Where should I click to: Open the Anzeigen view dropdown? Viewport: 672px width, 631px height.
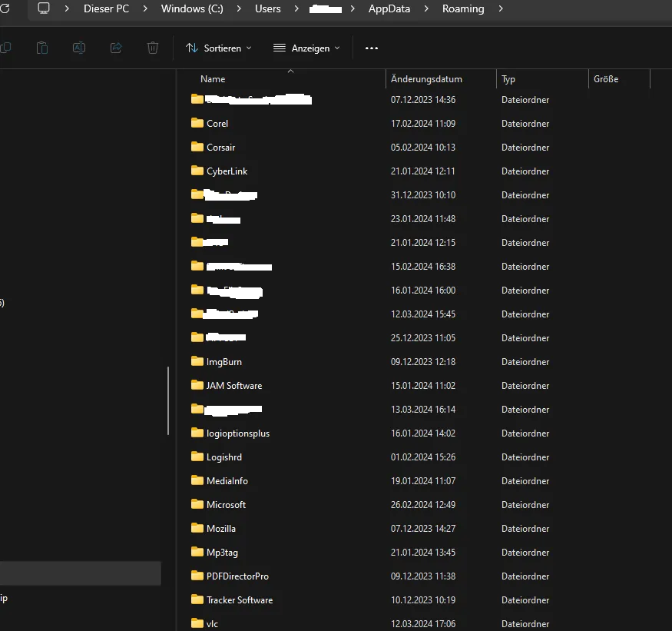click(x=307, y=48)
